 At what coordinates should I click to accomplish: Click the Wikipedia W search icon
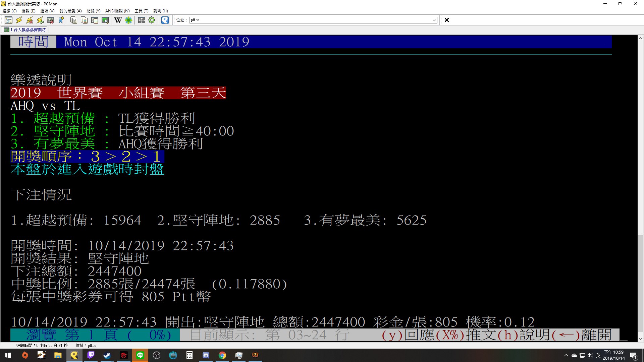[118, 20]
